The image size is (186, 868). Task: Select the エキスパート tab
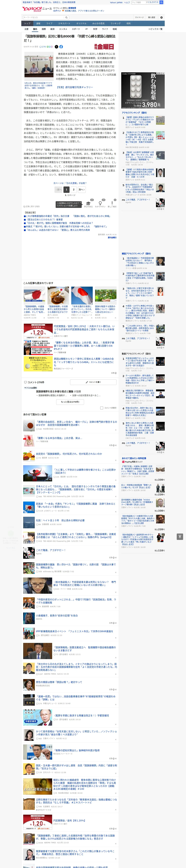coord(64,24)
